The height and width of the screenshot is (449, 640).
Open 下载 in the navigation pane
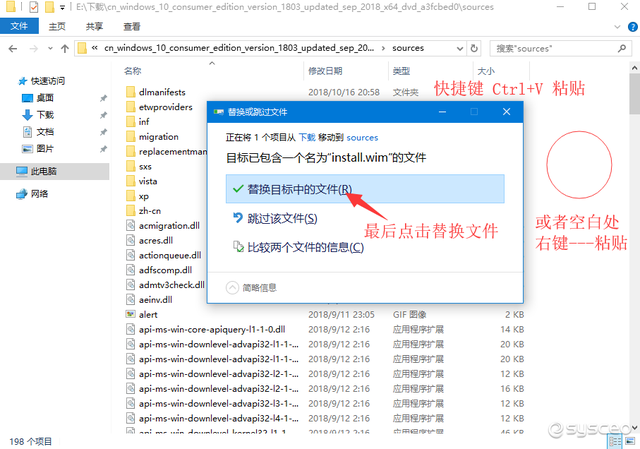click(x=45, y=115)
